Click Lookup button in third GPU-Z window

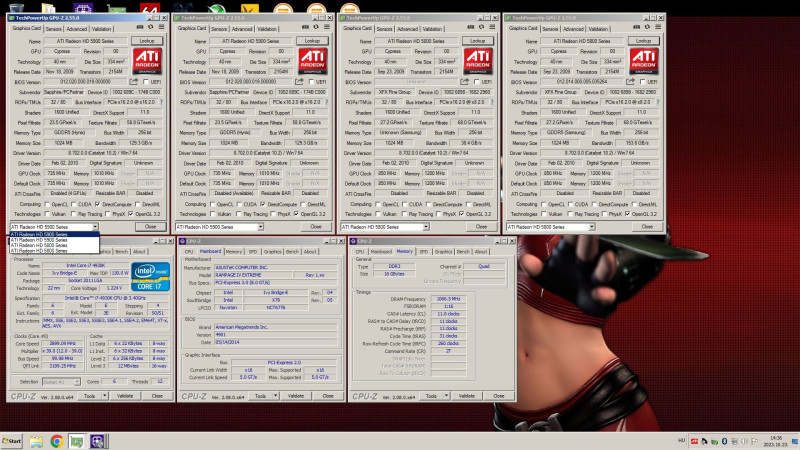[478, 41]
